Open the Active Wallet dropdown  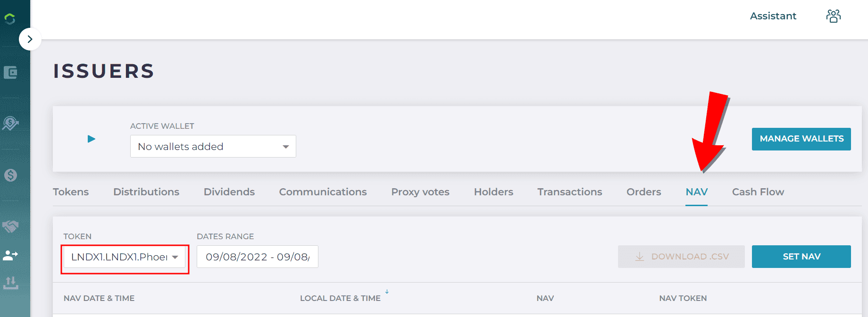213,146
